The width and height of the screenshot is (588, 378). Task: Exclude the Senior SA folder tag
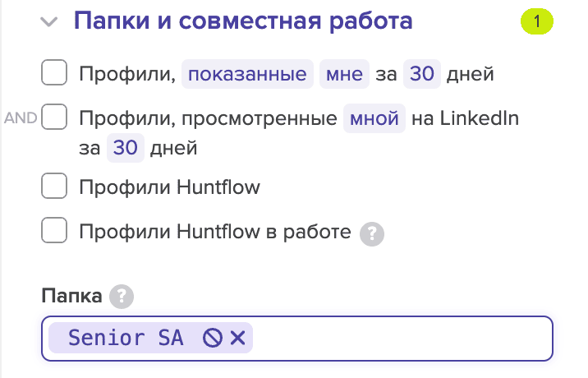point(213,338)
